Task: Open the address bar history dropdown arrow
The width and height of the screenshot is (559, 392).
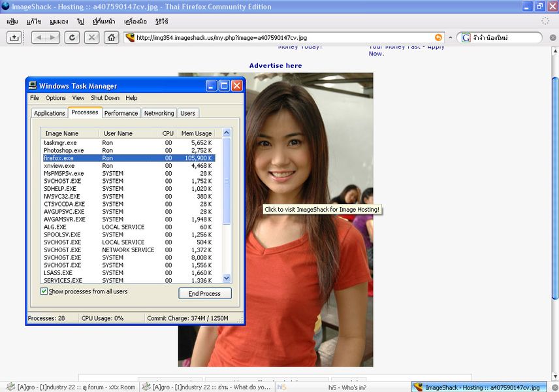Action: [450, 37]
